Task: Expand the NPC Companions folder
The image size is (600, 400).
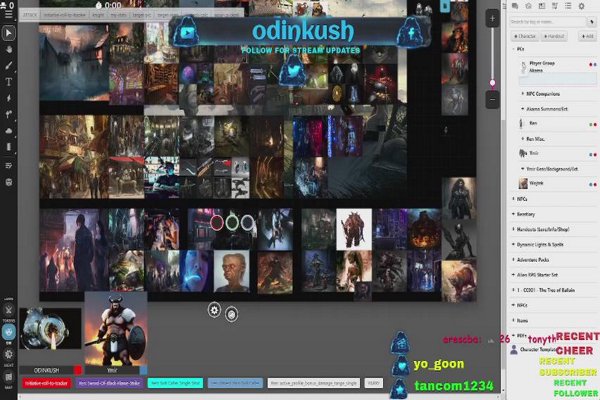Action: pyautogui.click(x=523, y=94)
